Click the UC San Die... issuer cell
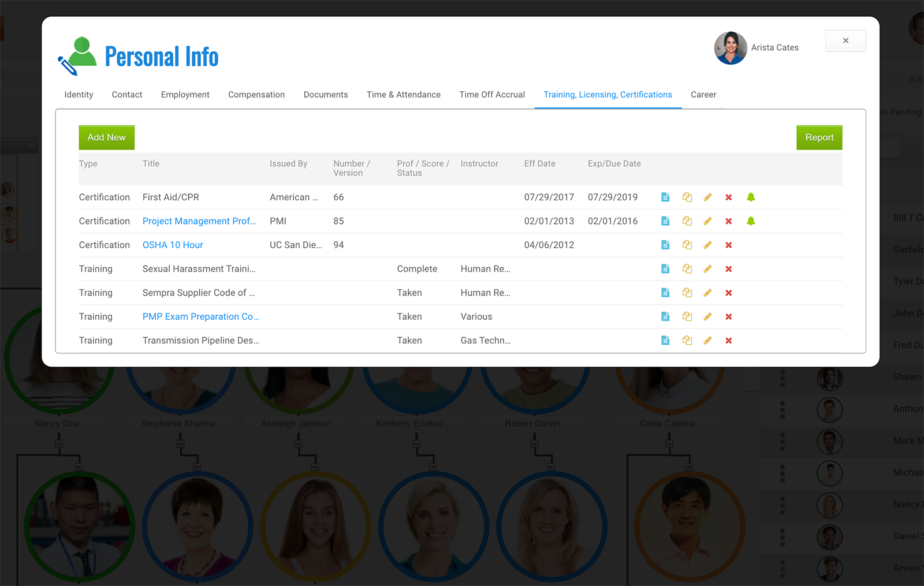Image resolution: width=924 pixels, height=586 pixels. [296, 245]
